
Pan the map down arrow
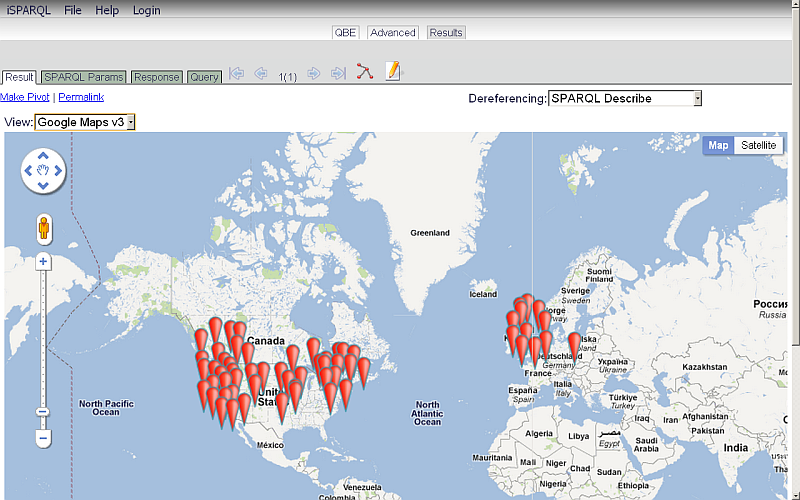coord(43,186)
